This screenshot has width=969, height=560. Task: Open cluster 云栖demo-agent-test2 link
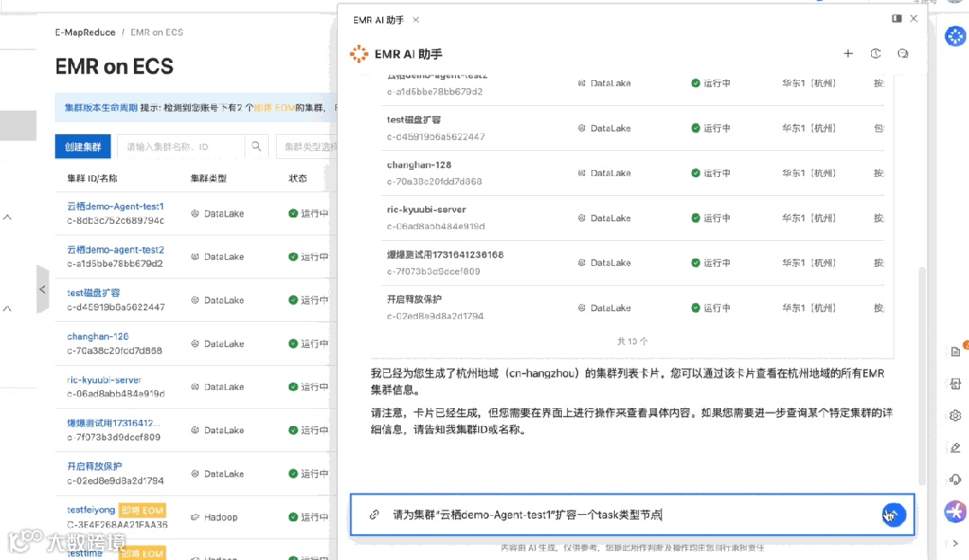(x=116, y=250)
